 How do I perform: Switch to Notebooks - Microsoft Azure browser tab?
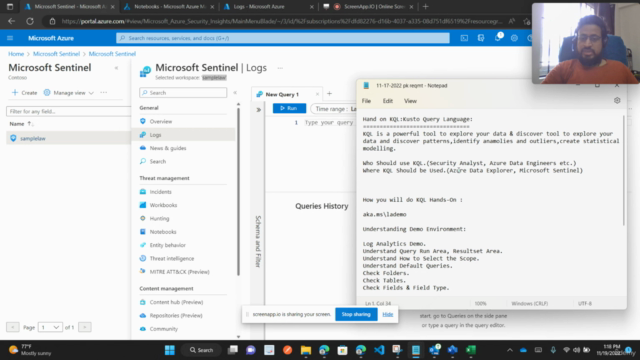click(169, 7)
